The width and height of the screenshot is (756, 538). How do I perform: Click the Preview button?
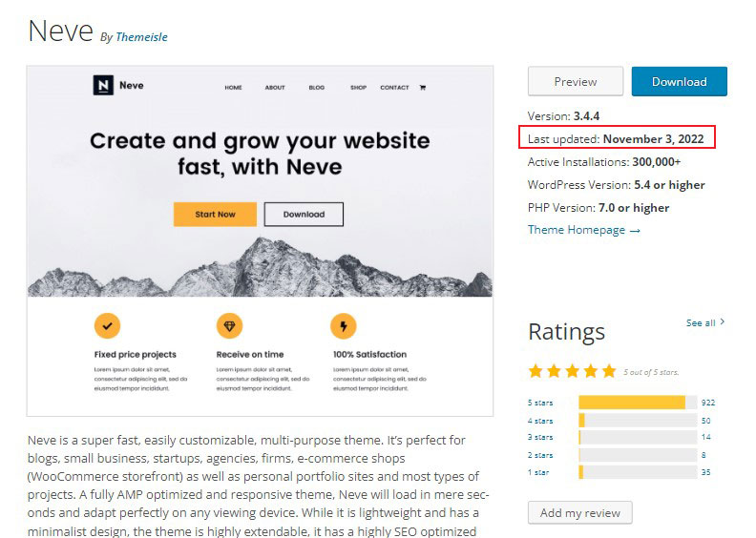coord(576,81)
